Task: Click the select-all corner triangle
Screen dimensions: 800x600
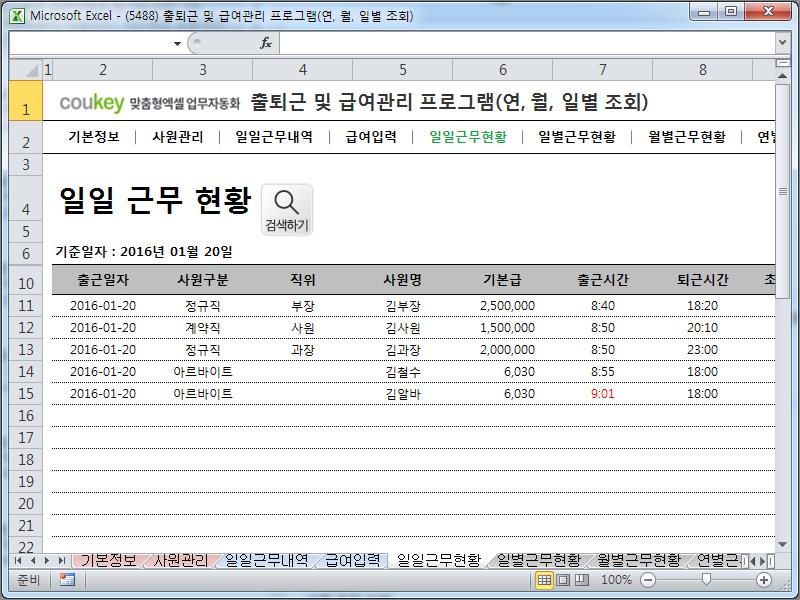Action: tap(27, 69)
